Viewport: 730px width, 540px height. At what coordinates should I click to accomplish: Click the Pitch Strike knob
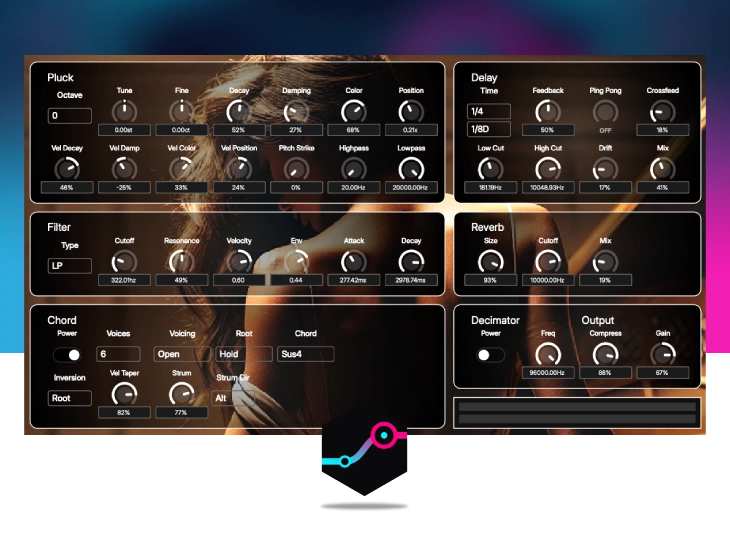pyautogui.click(x=296, y=169)
